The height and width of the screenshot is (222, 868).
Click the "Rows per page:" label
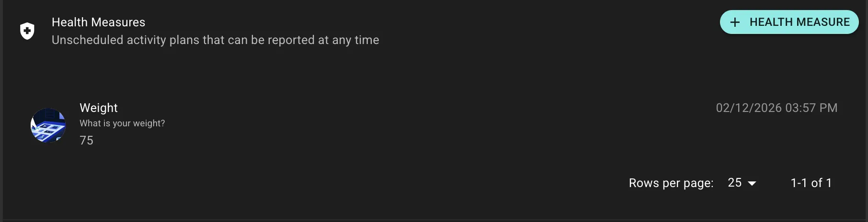(671, 183)
